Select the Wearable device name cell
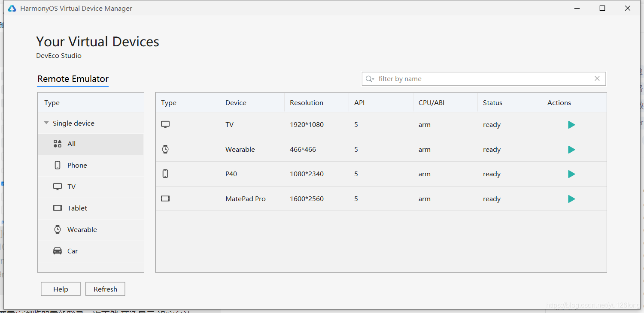The height and width of the screenshot is (313, 644). pos(240,150)
